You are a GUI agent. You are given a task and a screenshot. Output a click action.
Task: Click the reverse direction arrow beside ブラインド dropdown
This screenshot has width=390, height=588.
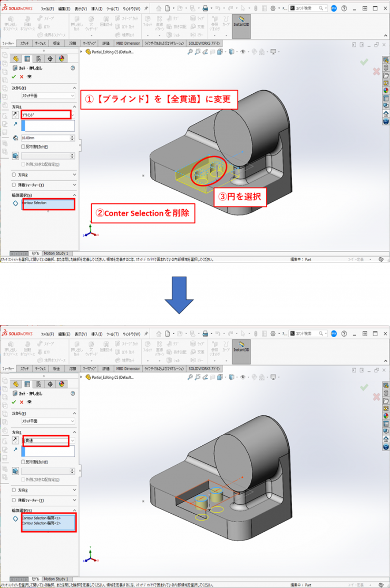(x=15, y=114)
